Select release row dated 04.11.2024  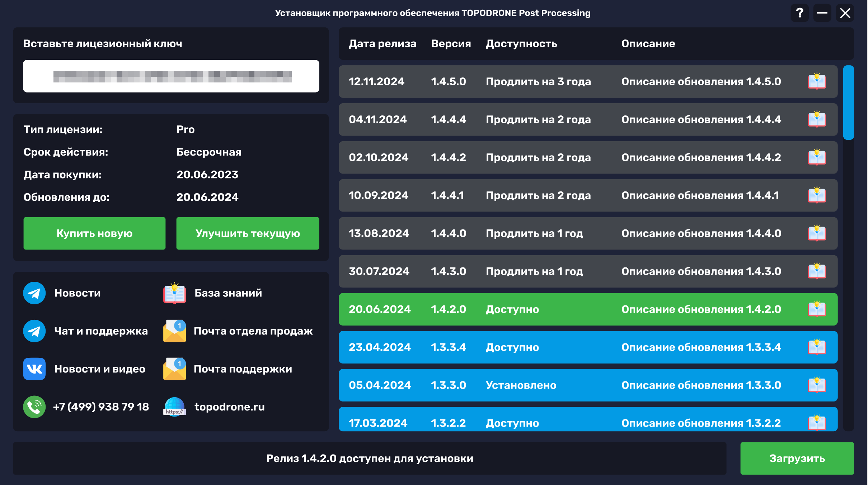click(588, 119)
